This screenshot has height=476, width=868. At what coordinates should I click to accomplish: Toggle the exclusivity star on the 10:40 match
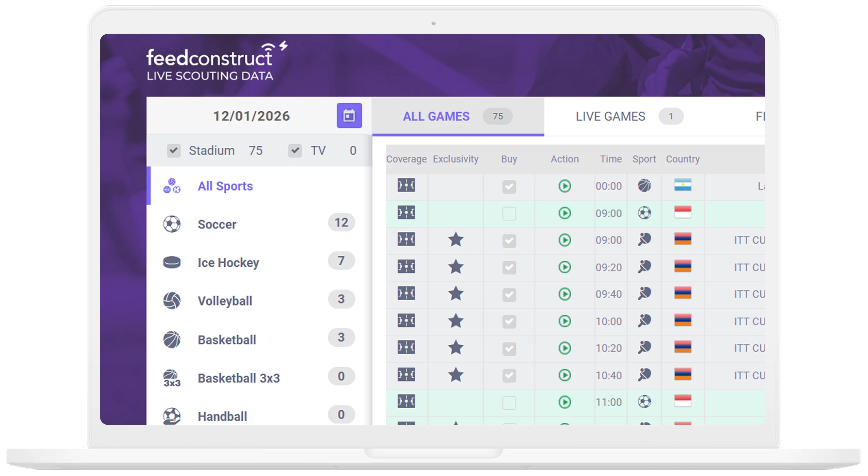[456, 375]
